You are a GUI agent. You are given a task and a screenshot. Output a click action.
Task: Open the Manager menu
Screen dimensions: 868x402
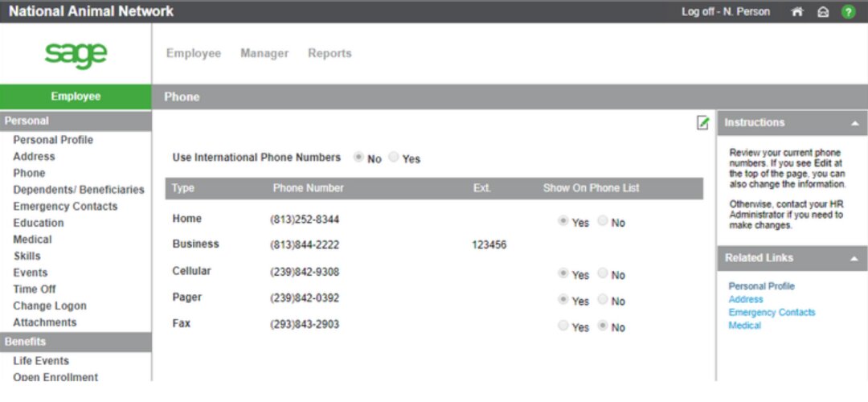[264, 53]
